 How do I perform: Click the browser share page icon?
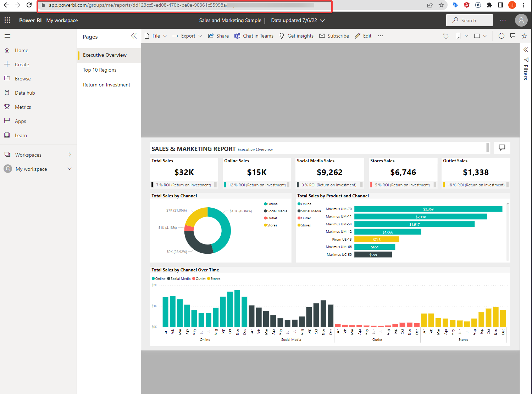click(430, 5)
